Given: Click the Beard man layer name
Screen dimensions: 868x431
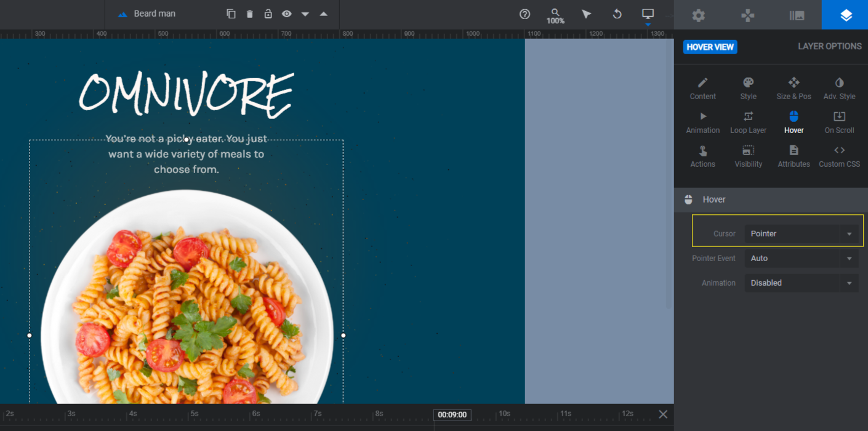Looking at the screenshot, I should [x=155, y=14].
